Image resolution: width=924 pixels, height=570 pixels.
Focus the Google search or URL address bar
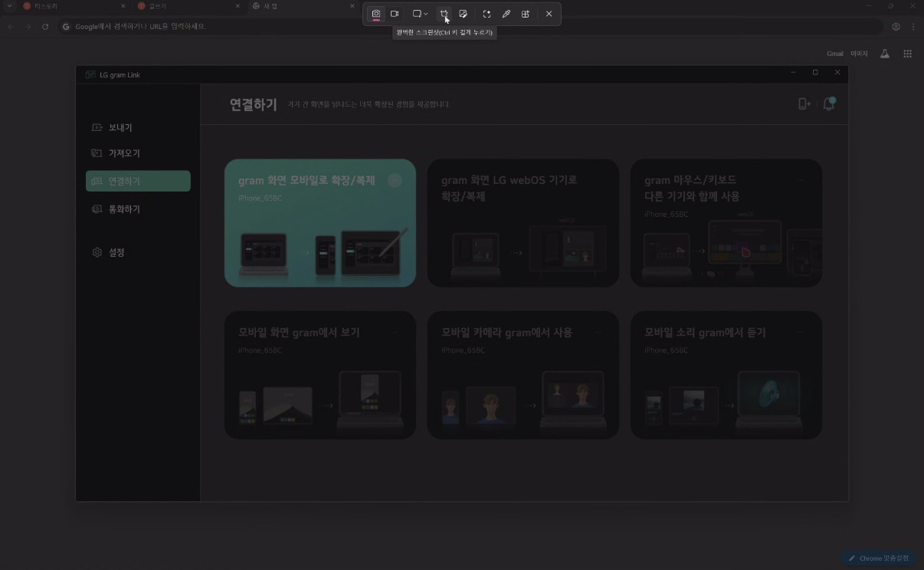coord(470,26)
